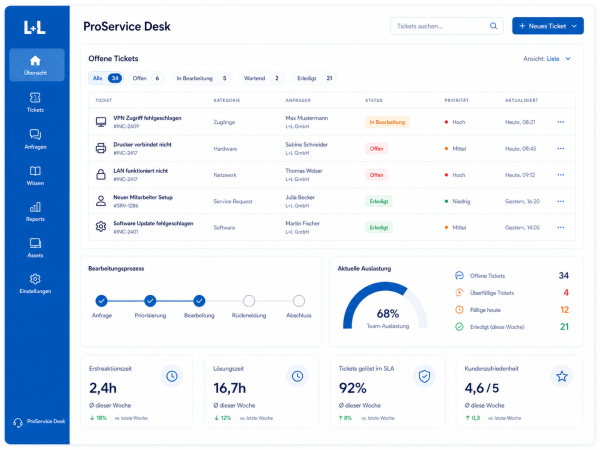This screenshot has height=450, width=600.
Task: Click the Offene Tickets stat icon
Action: (x=459, y=276)
